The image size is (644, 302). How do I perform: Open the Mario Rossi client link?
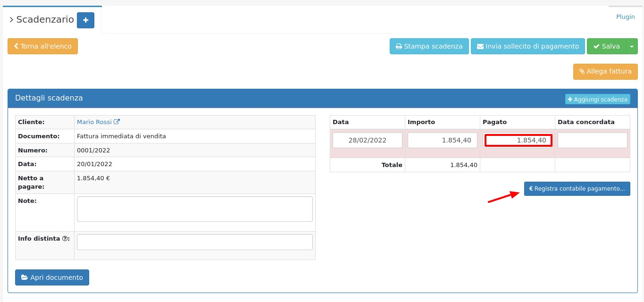point(94,122)
